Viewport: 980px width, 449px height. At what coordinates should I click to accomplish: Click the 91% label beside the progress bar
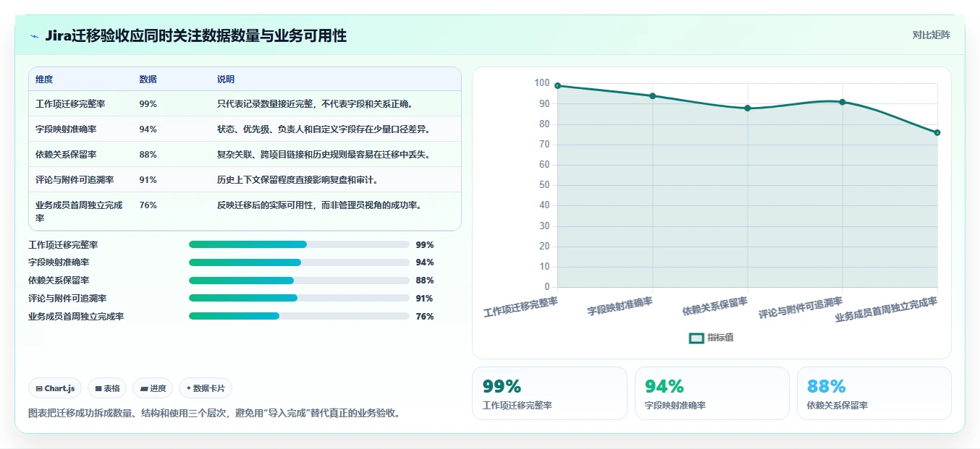(425, 299)
